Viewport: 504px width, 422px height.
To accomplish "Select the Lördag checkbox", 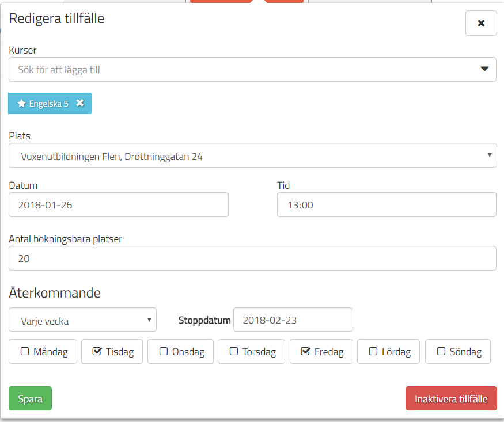I will pos(373,351).
